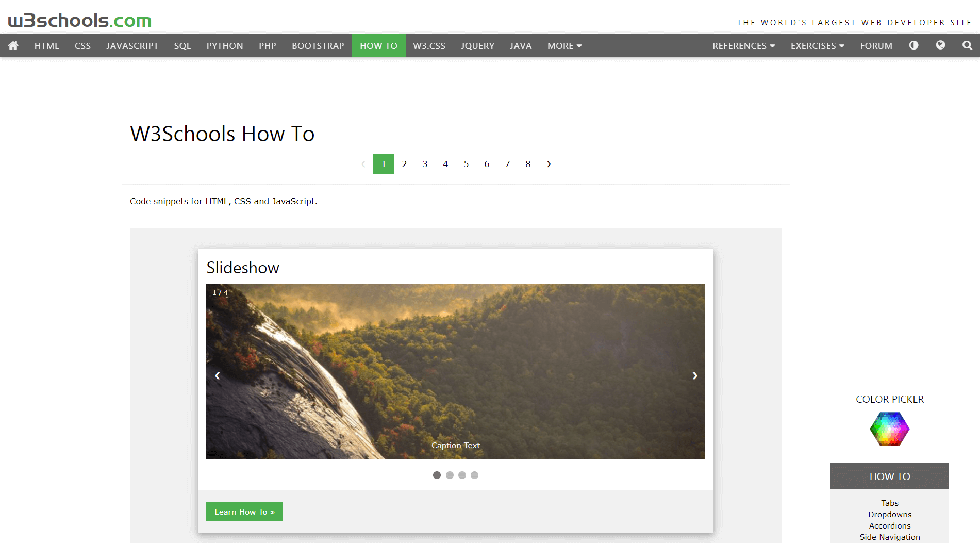Open the Dropdowns how-to link
This screenshot has height=543, width=980.
890,514
